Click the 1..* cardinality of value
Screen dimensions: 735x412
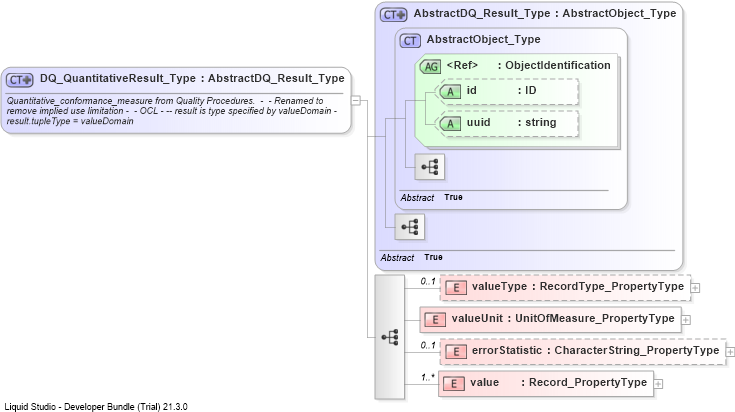tap(428, 377)
